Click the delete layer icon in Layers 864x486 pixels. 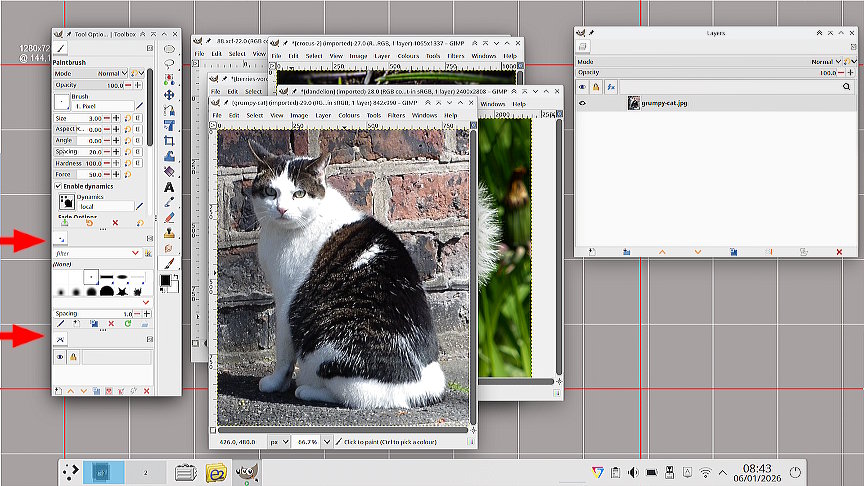click(x=838, y=252)
